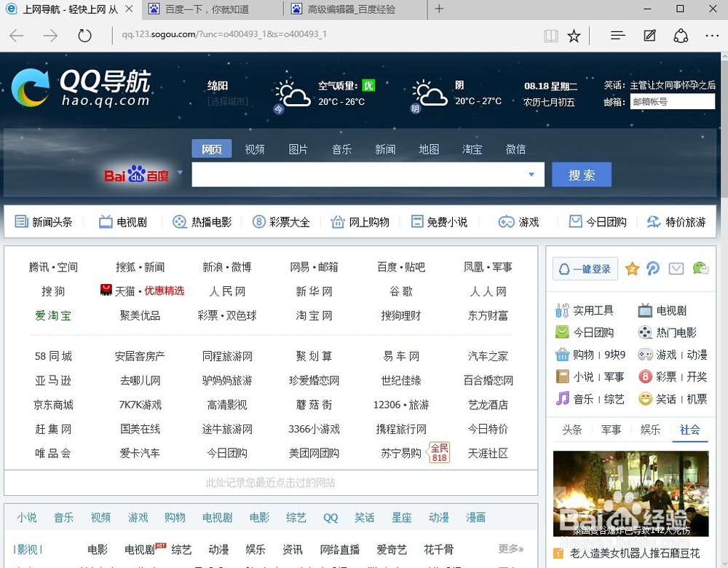Click the 邮箱帐号 email input field
Image resolution: width=728 pixels, height=568 pixels.
coord(672,101)
